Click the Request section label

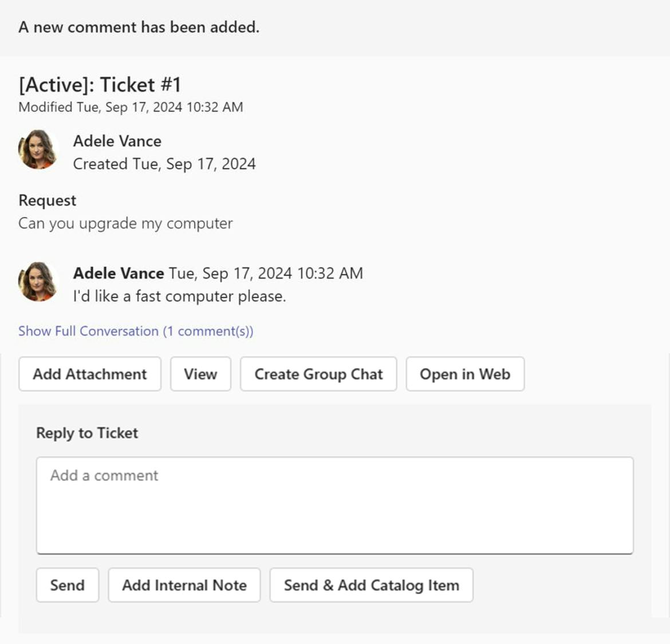point(47,200)
